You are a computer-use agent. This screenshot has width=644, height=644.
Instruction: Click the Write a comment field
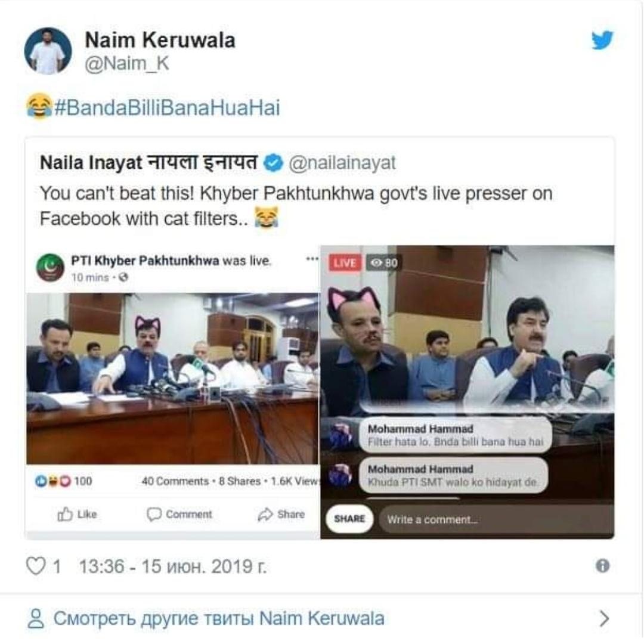click(x=495, y=519)
